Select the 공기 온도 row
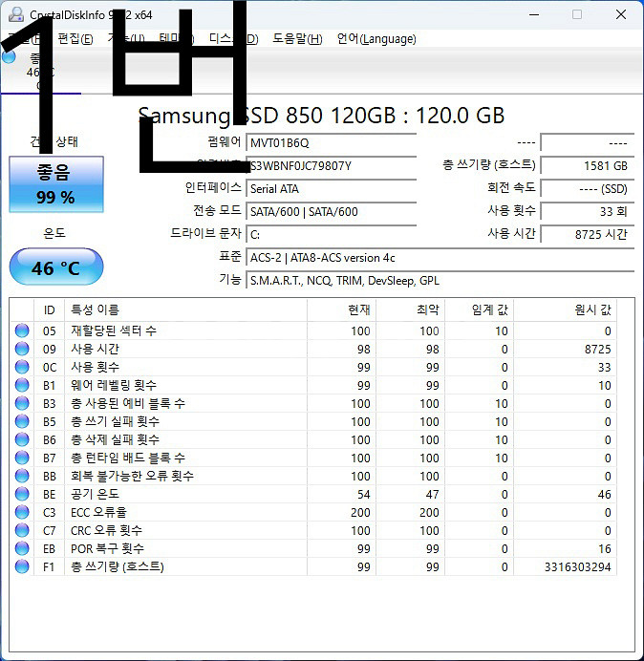 point(313,494)
